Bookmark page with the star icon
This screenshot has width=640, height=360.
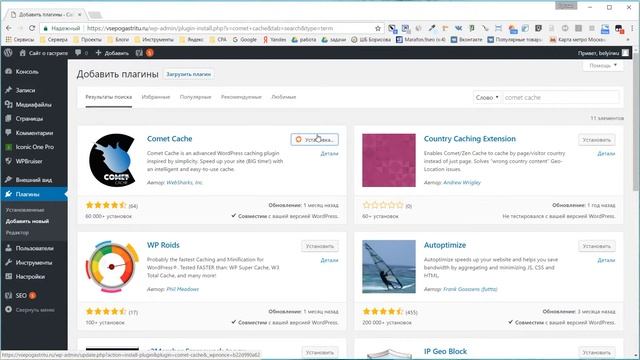(x=378, y=28)
